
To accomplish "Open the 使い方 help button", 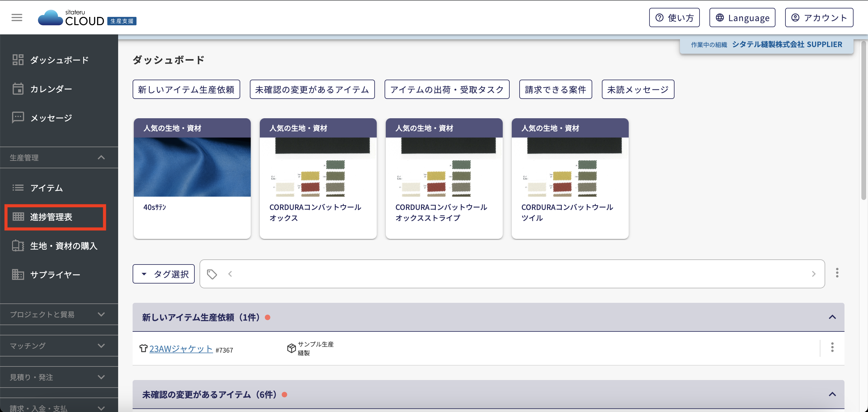I will coord(674,18).
